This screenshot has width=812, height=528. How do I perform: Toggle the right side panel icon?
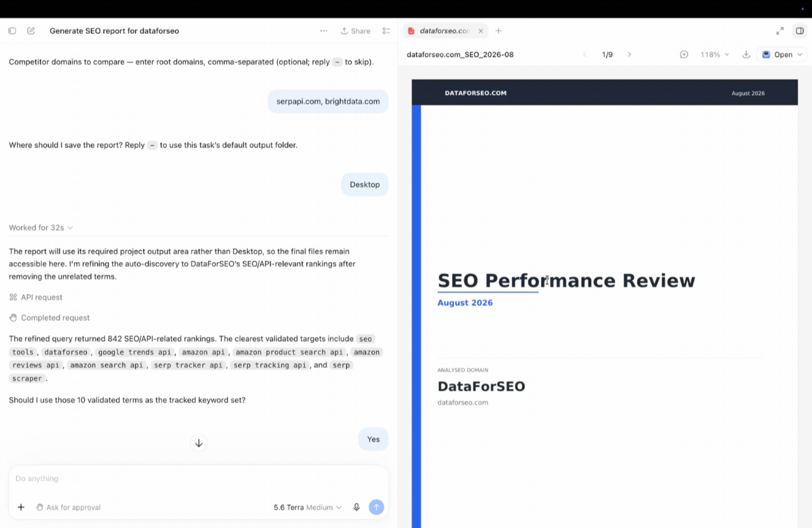[800, 31]
